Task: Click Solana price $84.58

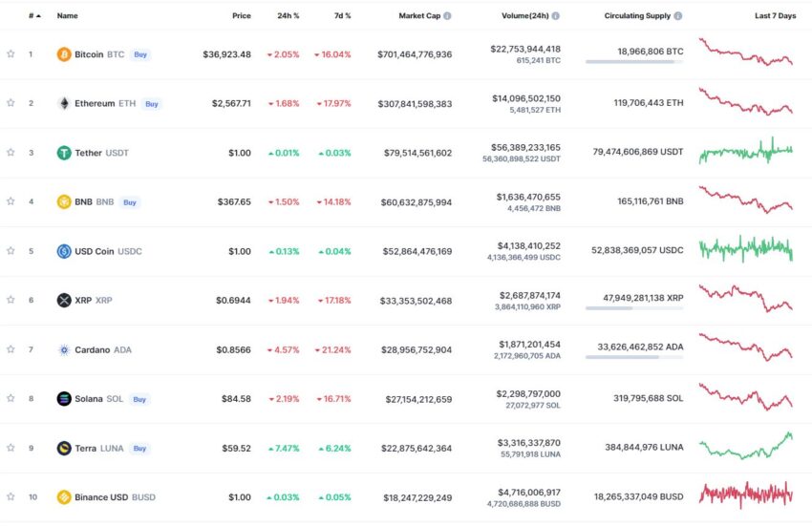Action: coord(236,399)
